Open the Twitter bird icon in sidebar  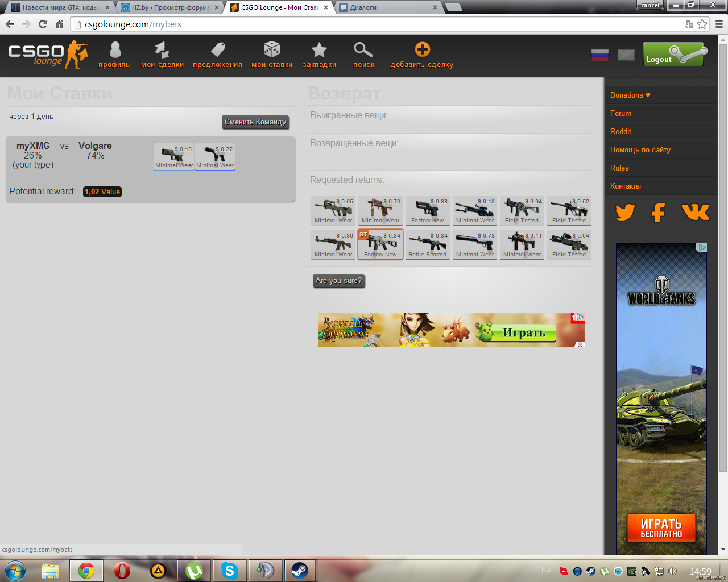click(624, 213)
